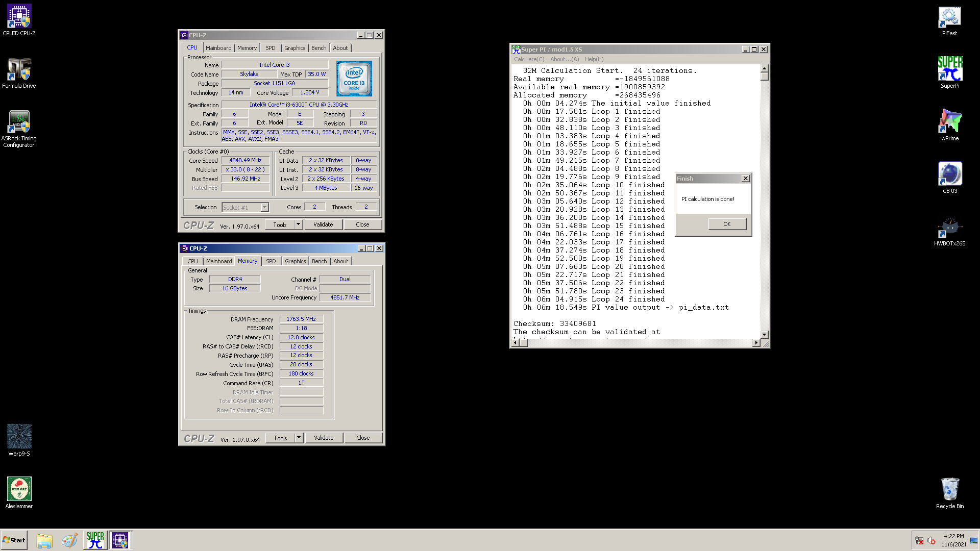Click Close in bottom CPU-Z window
The image size is (980, 551).
(x=363, y=438)
